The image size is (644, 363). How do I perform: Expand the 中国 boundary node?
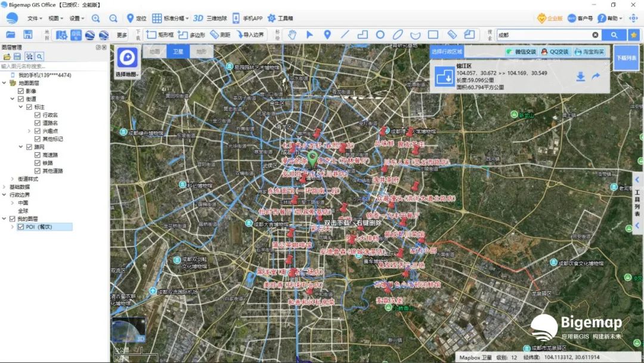click(13, 202)
